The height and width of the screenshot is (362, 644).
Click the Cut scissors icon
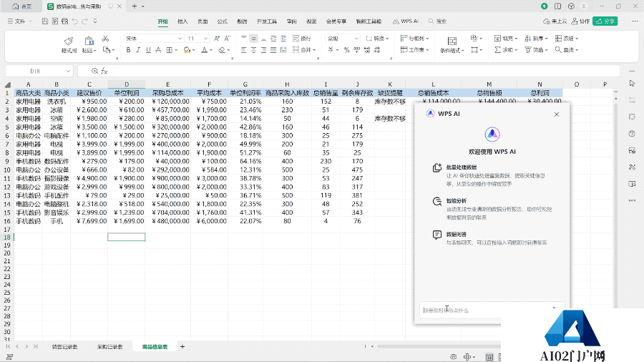[105, 39]
